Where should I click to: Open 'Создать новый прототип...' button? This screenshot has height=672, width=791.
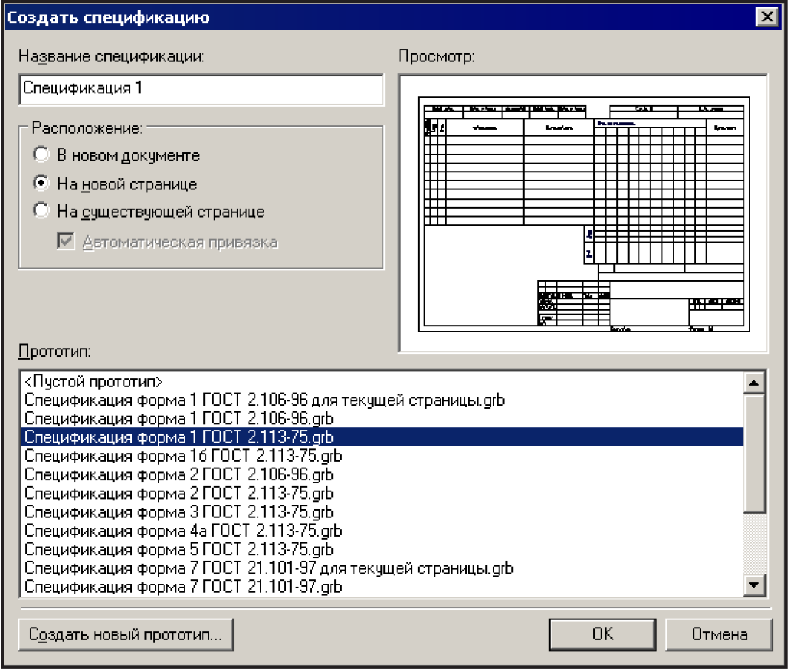(125, 634)
